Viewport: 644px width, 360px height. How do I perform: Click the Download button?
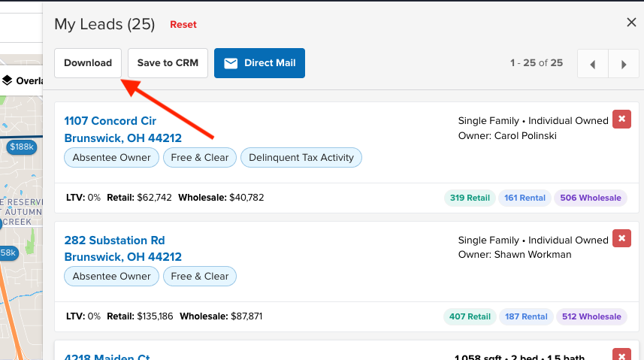[x=88, y=63]
